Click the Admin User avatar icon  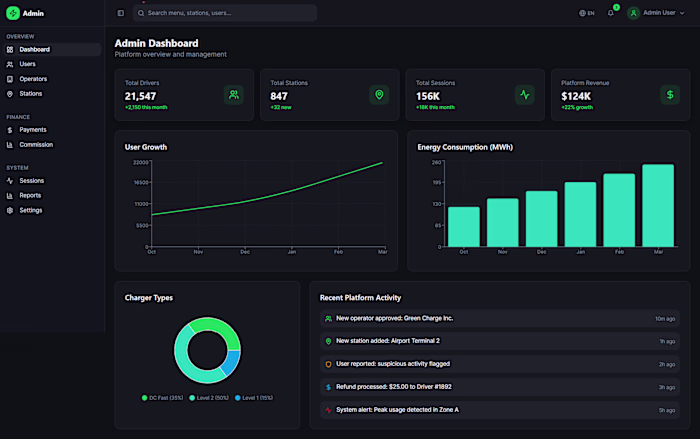(633, 13)
